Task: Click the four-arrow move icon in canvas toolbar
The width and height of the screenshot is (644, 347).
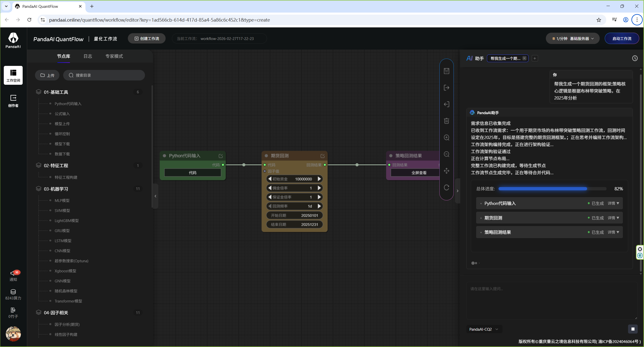Action: [446, 171]
